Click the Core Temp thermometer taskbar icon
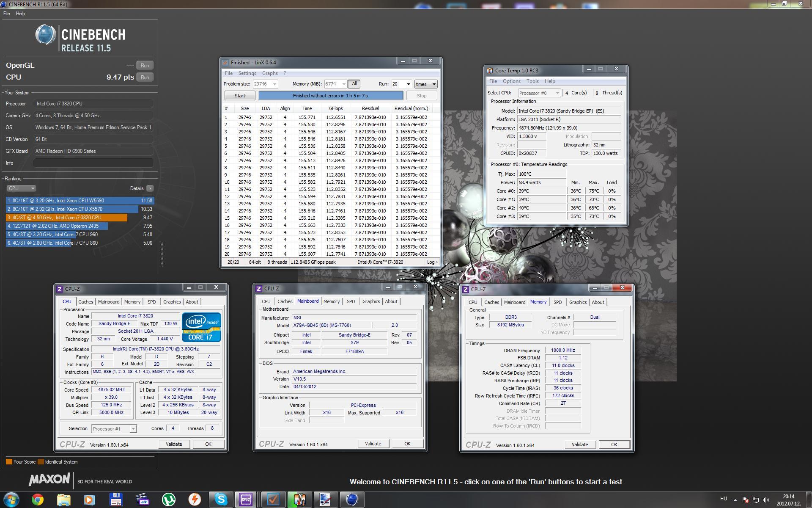The width and height of the screenshot is (812, 508). click(299, 500)
